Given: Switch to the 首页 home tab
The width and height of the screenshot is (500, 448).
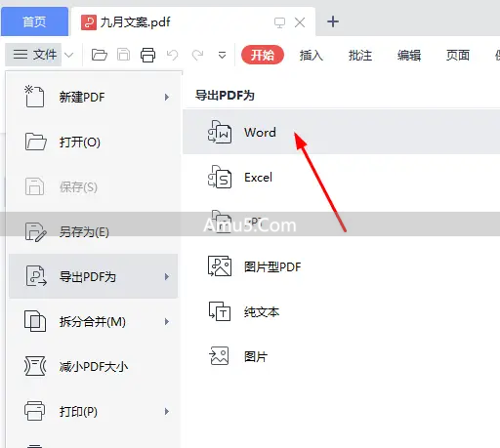Looking at the screenshot, I should pyautogui.click(x=34, y=21).
